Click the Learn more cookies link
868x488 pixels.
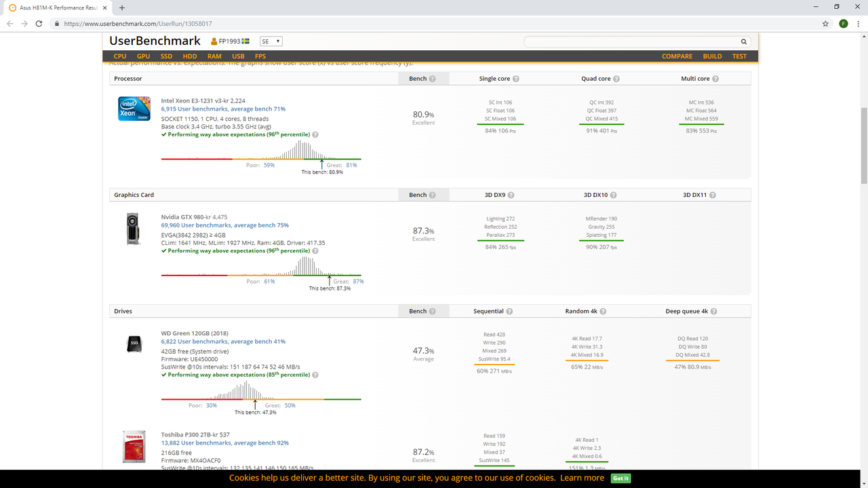pos(582,478)
